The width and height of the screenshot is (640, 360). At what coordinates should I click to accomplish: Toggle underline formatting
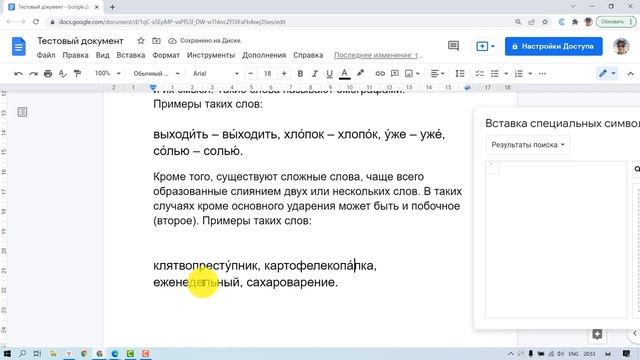click(x=329, y=73)
